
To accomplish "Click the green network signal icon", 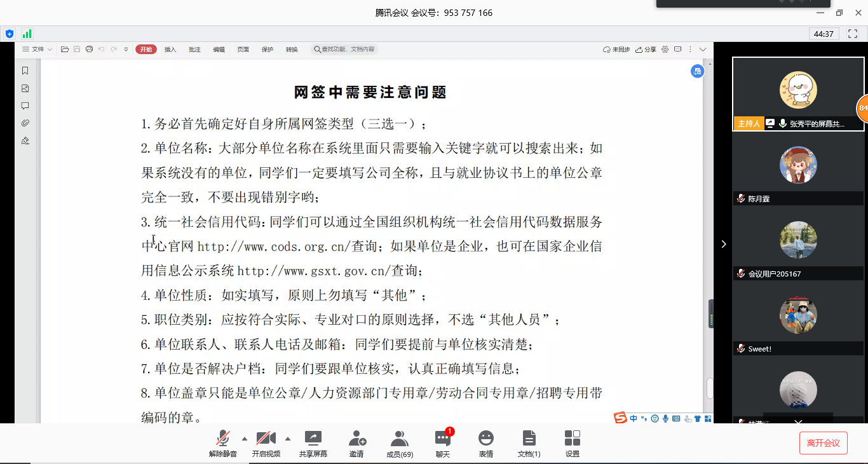I will pyautogui.click(x=27, y=34).
